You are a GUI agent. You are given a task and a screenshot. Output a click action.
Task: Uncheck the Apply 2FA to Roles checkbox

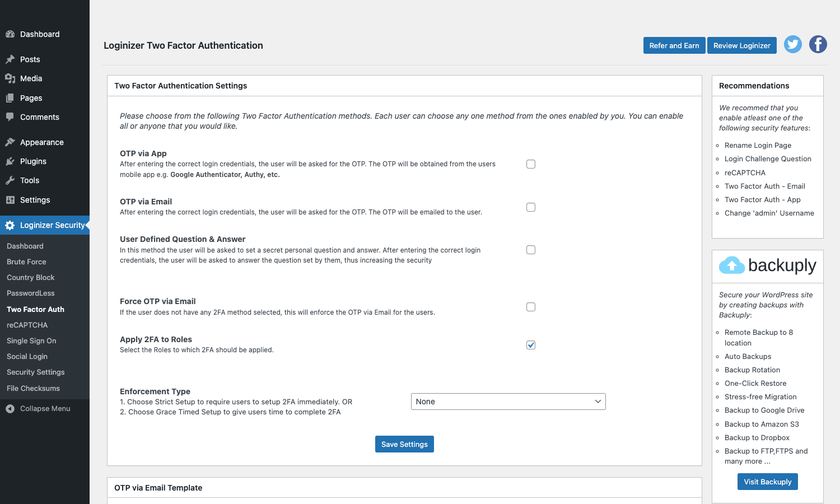(x=531, y=345)
